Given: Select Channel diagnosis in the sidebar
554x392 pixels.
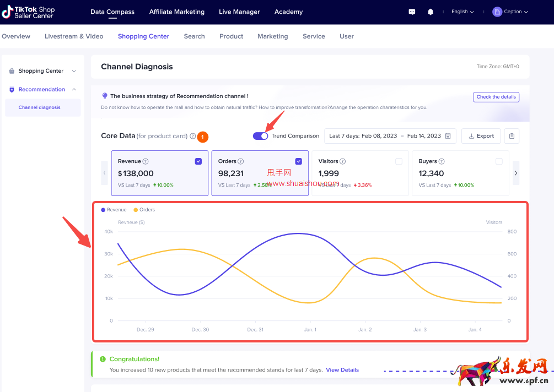Looking at the screenshot, I should [43, 107].
